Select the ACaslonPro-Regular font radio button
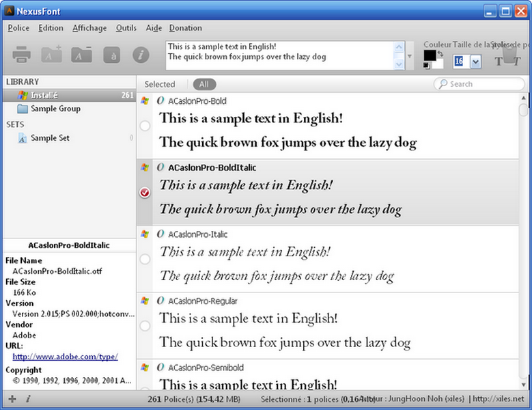Image resolution: width=532 pixels, height=410 pixels. [x=145, y=327]
